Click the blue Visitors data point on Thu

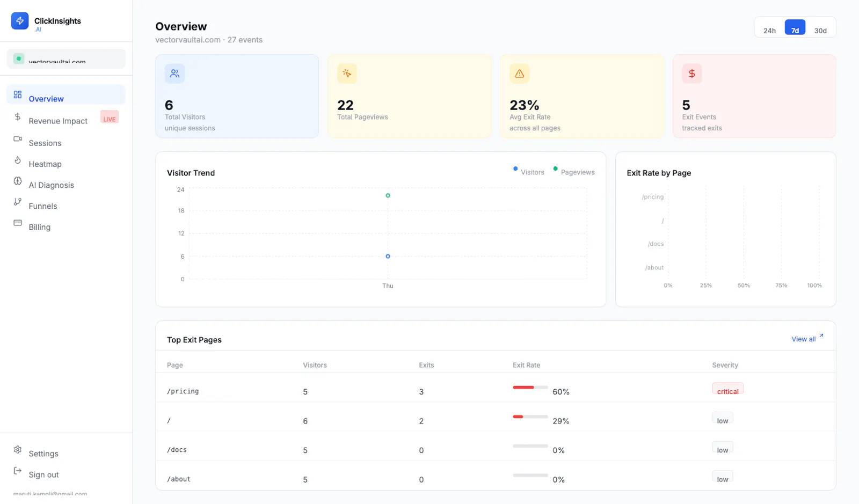point(388,256)
